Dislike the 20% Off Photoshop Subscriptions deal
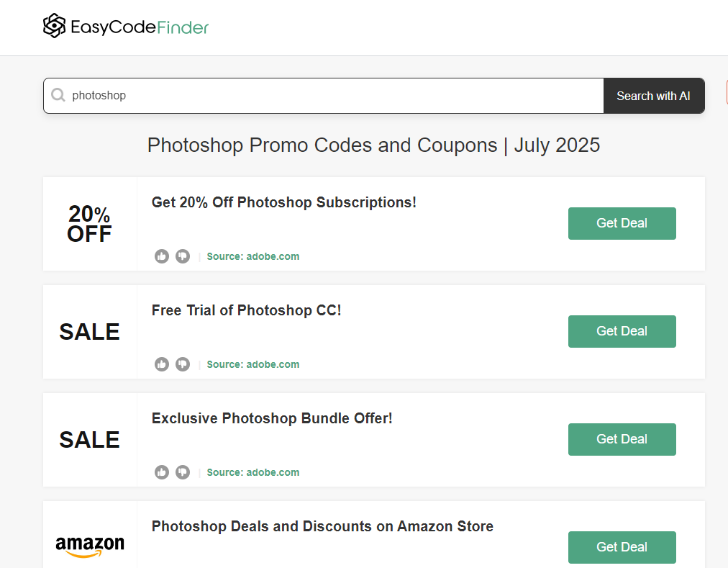The image size is (728, 568). point(183,256)
